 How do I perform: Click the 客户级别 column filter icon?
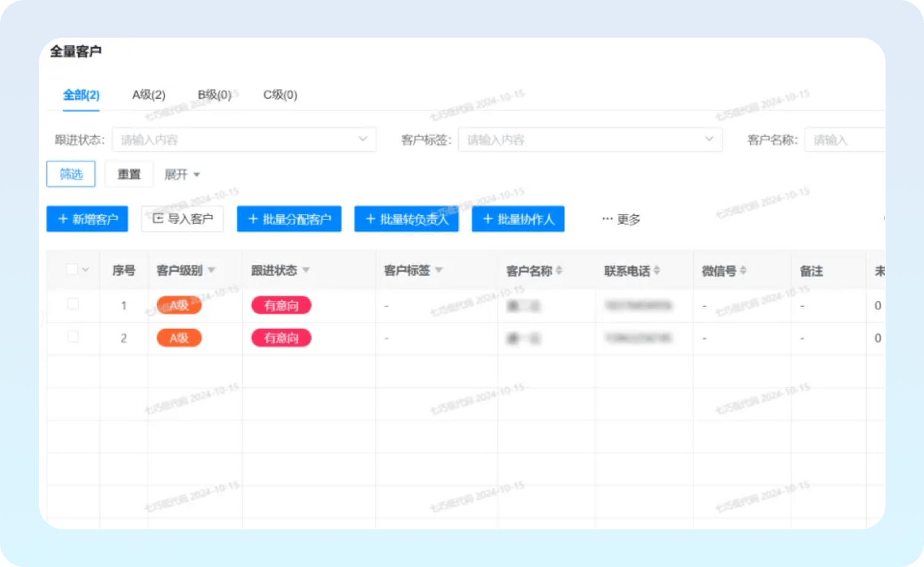click(x=211, y=270)
